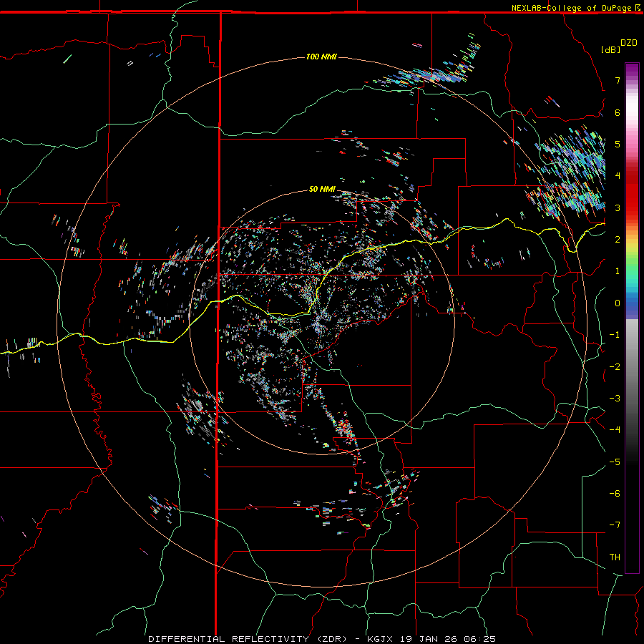Click the green band of the color bar
The image size is (644, 644).
coord(632,265)
